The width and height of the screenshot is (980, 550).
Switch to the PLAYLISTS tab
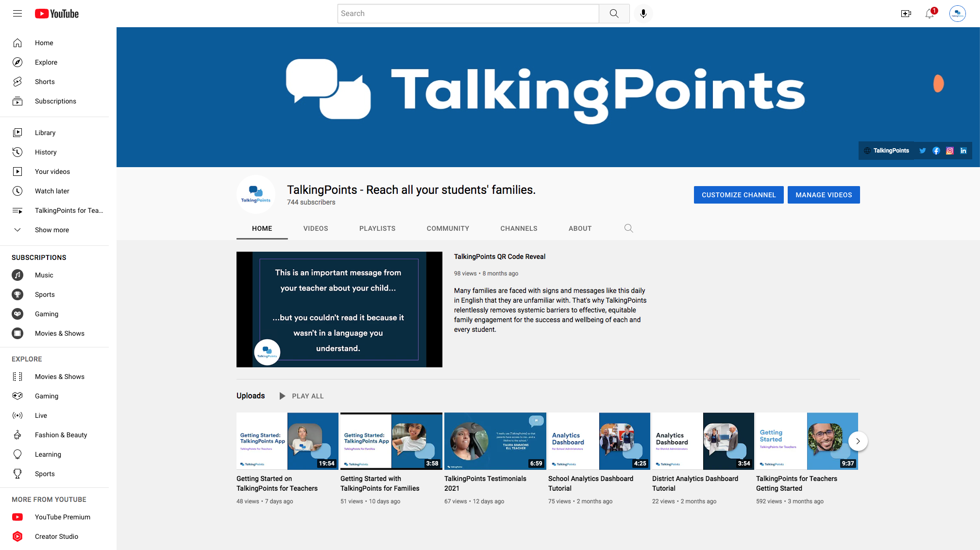point(377,228)
